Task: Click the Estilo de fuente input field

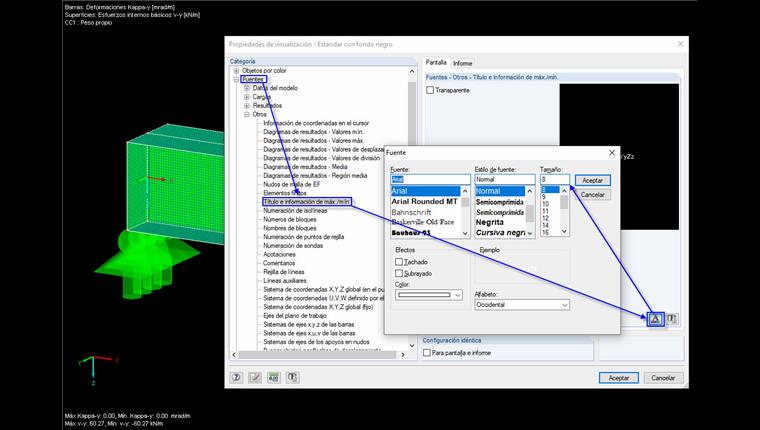Action: click(x=505, y=179)
